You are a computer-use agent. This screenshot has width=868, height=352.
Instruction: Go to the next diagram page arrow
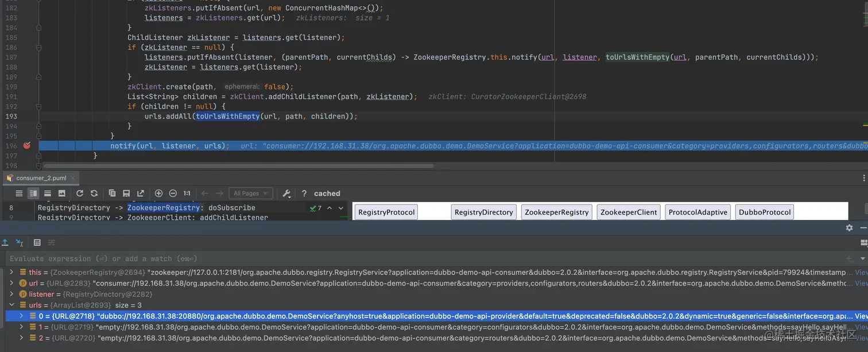click(219, 194)
